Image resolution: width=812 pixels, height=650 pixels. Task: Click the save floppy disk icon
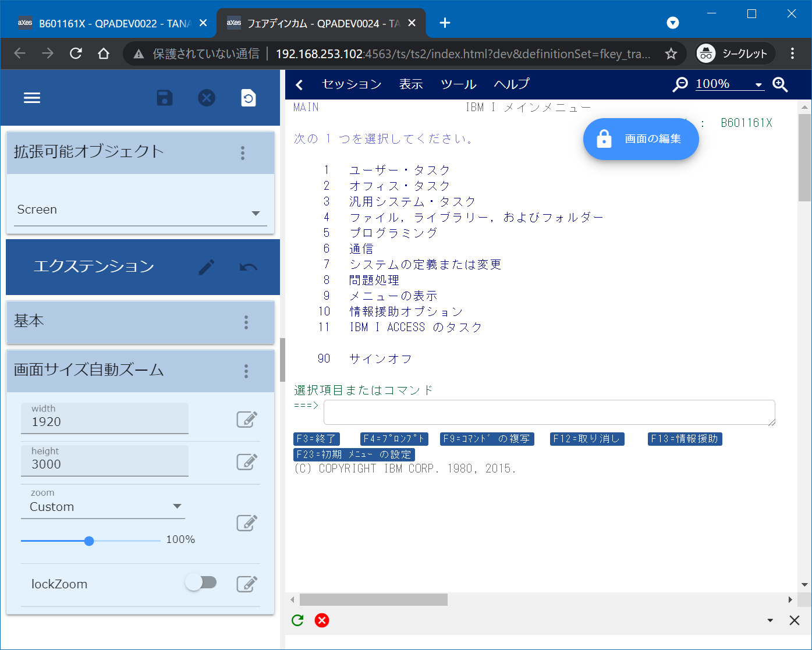165,98
